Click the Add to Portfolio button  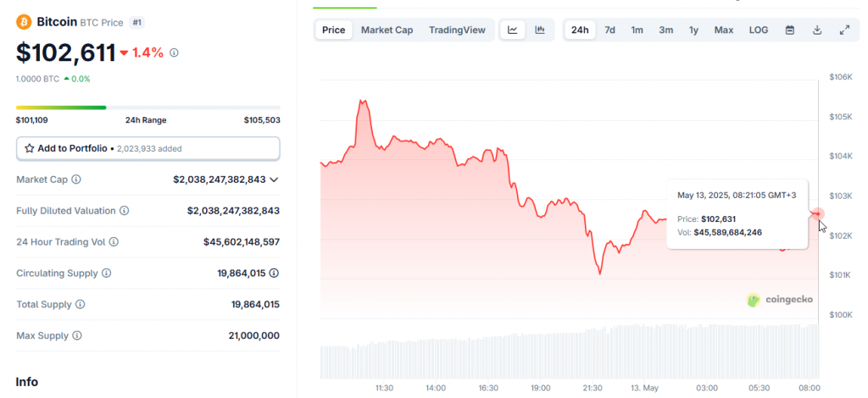[x=148, y=149]
